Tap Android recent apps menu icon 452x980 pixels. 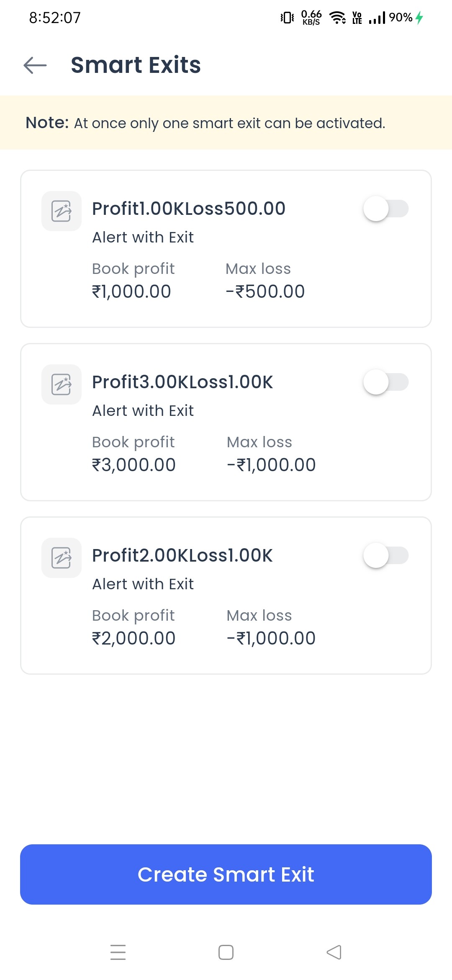click(118, 952)
